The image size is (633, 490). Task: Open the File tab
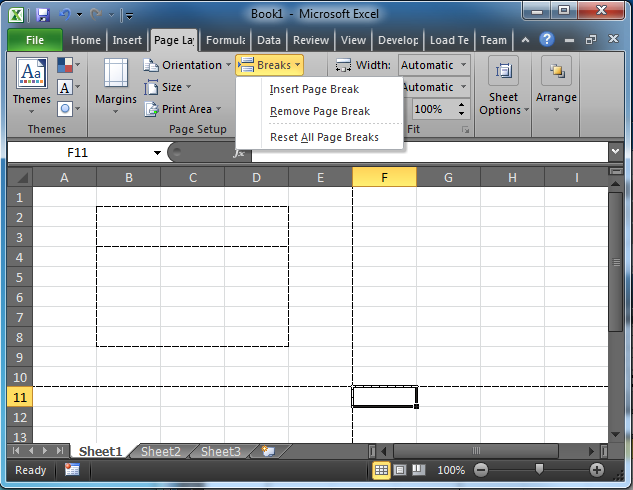click(35, 40)
